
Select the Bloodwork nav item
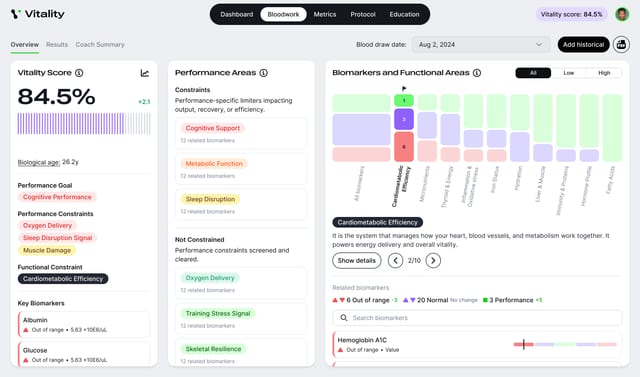tap(283, 14)
